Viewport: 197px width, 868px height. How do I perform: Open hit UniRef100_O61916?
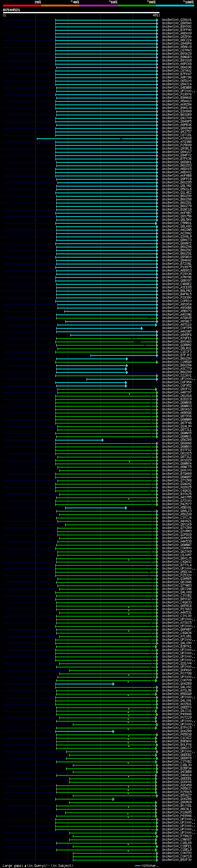coord(176,396)
